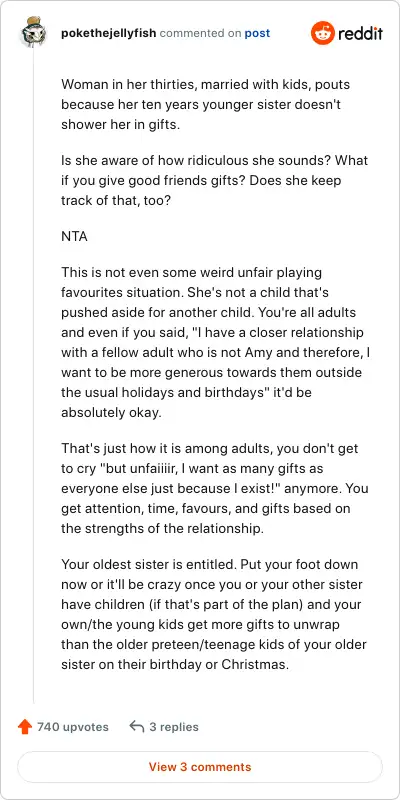400x800 pixels.
Task: Click the 'Woman in her thirties' paragraph
Action: [206, 105]
